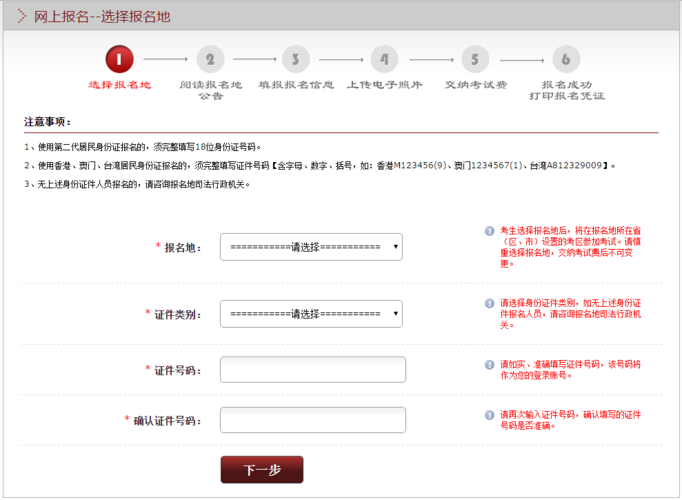Click note 3 about 咨询报名地司法行政机关
Image resolution: width=682 pixels, height=500 pixels.
[137, 184]
